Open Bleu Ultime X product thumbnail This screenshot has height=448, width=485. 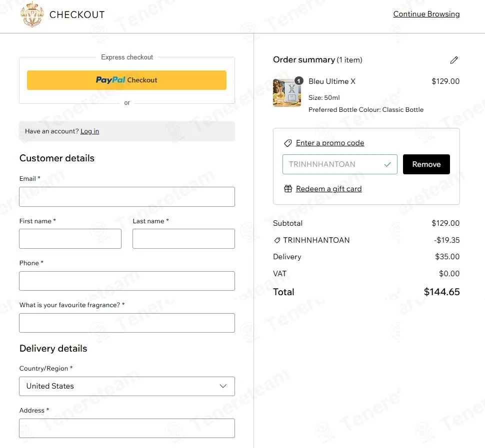[286, 93]
